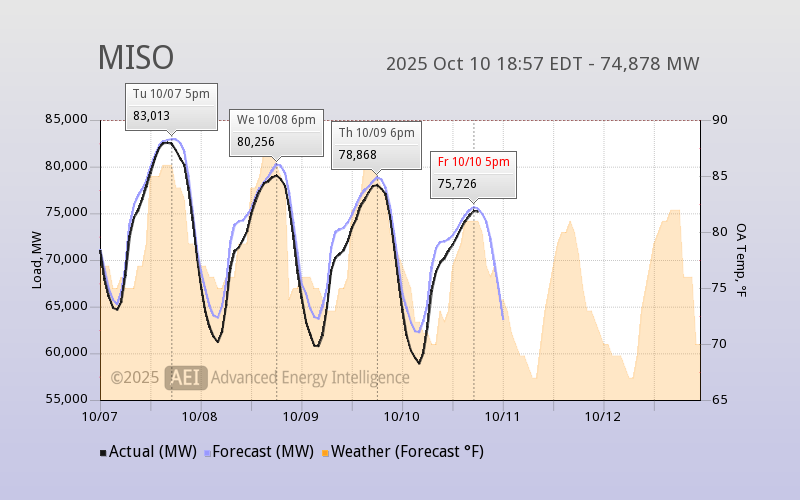Screen dimensions: 800x500
Task: Click the orange Weather legend marker
Action: 324,452
